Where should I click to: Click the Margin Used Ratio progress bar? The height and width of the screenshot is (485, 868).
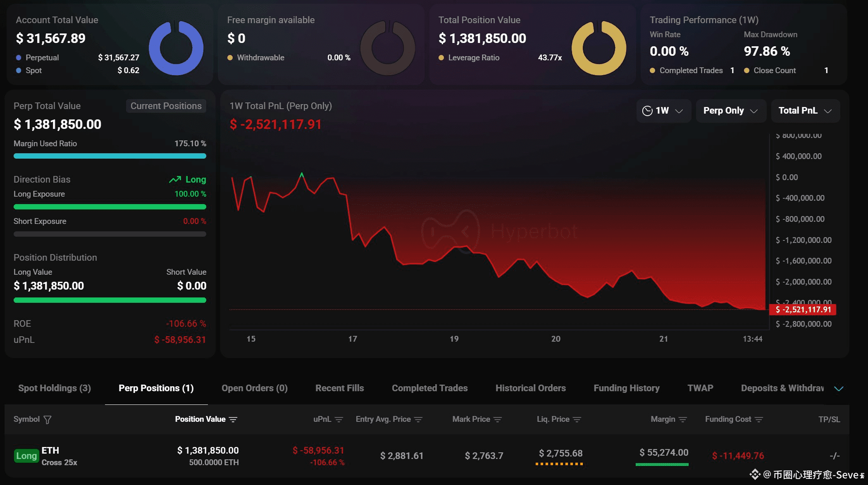click(x=110, y=156)
